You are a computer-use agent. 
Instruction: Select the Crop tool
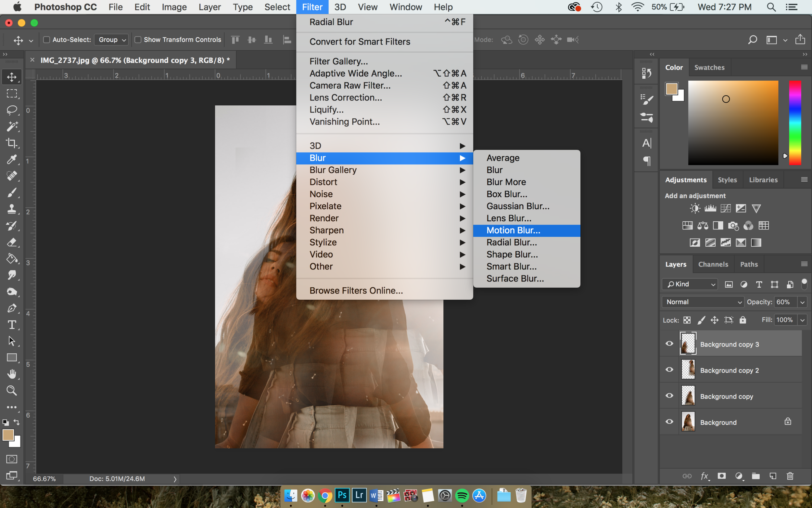click(12, 143)
